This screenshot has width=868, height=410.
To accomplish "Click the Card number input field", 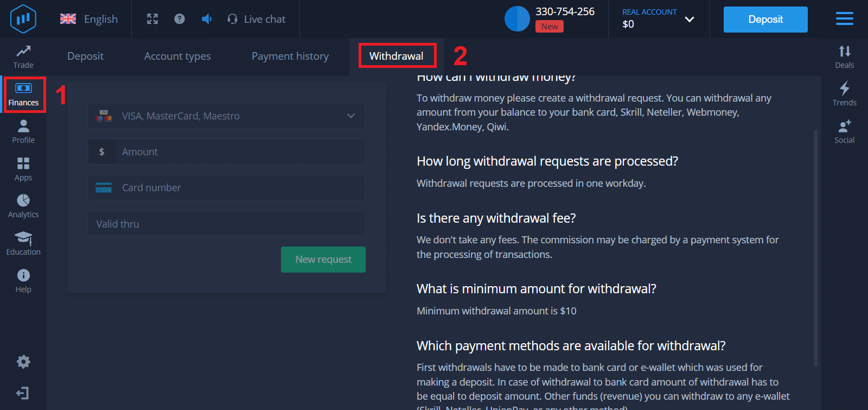I will [239, 188].
